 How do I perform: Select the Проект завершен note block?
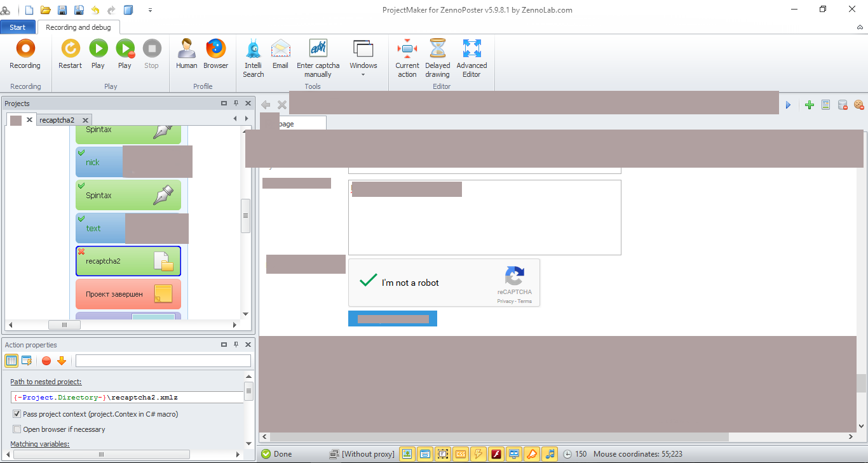128,294
